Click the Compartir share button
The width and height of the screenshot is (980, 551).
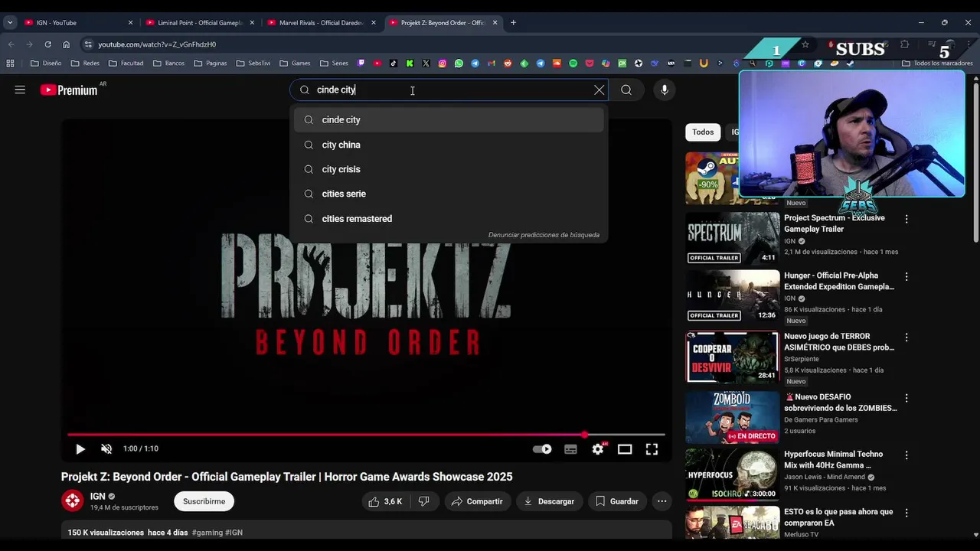coord(477,501)
